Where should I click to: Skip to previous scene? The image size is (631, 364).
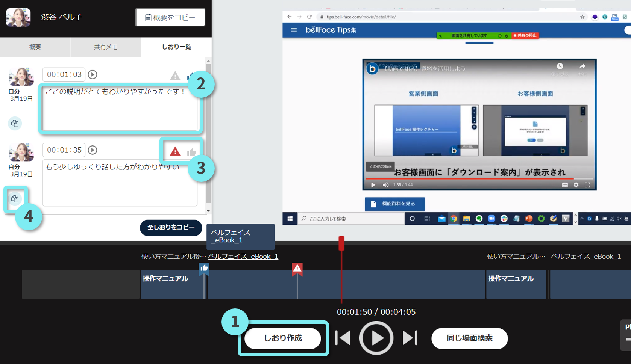click(343, 338)
